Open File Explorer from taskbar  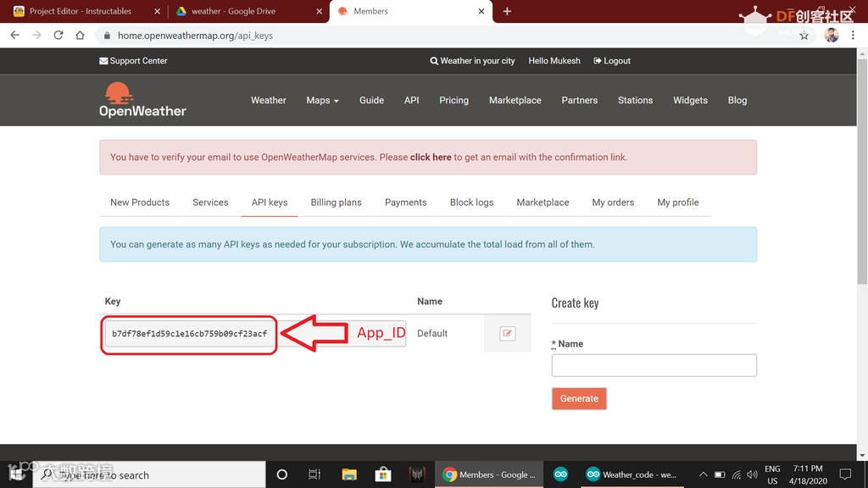click(x=349, y=474)
